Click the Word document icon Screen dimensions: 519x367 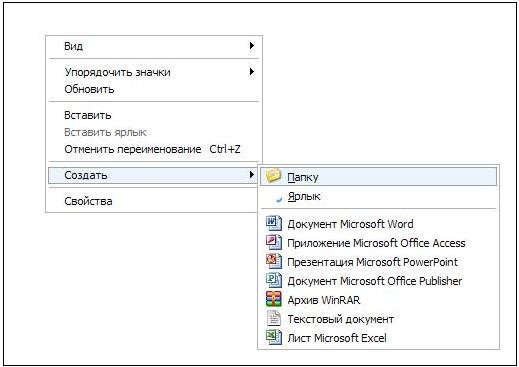[274, 223]
